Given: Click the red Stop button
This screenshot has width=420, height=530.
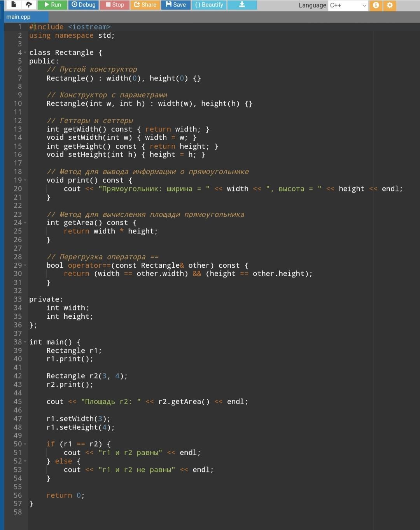Looking at the screenshot, I should click(115, 5).
